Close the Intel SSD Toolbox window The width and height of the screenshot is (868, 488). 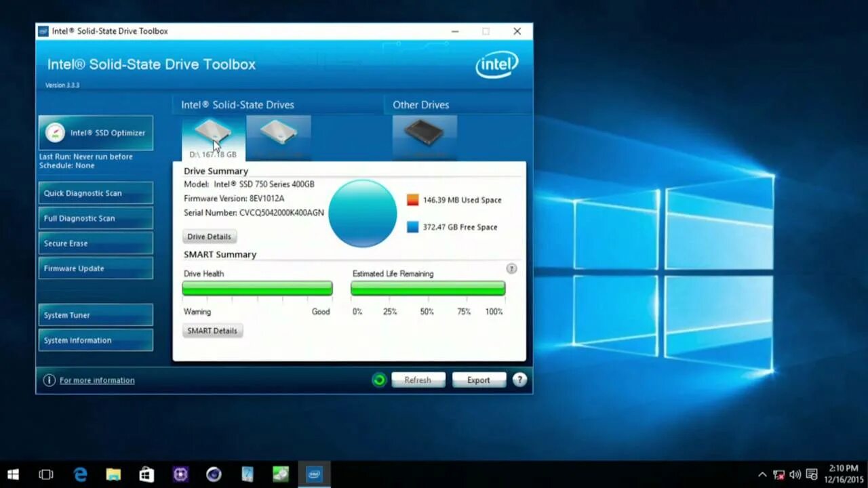coord(517,31)
